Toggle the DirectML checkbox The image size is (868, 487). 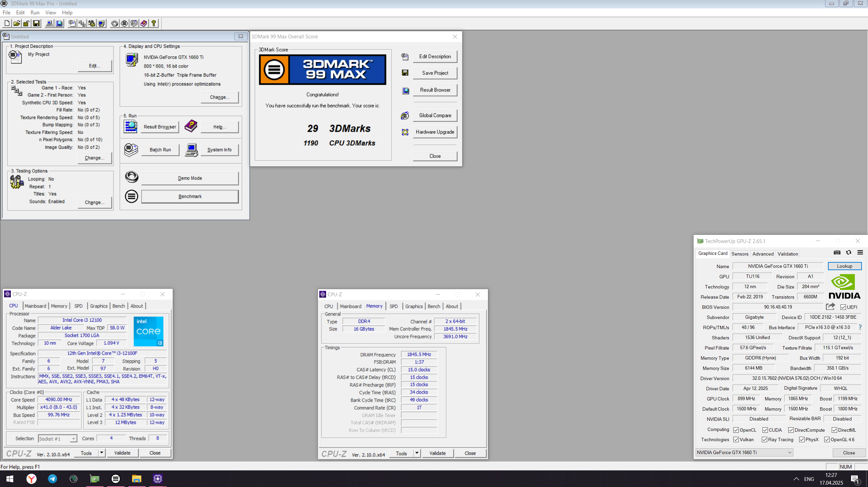click(x=834, y=430)
